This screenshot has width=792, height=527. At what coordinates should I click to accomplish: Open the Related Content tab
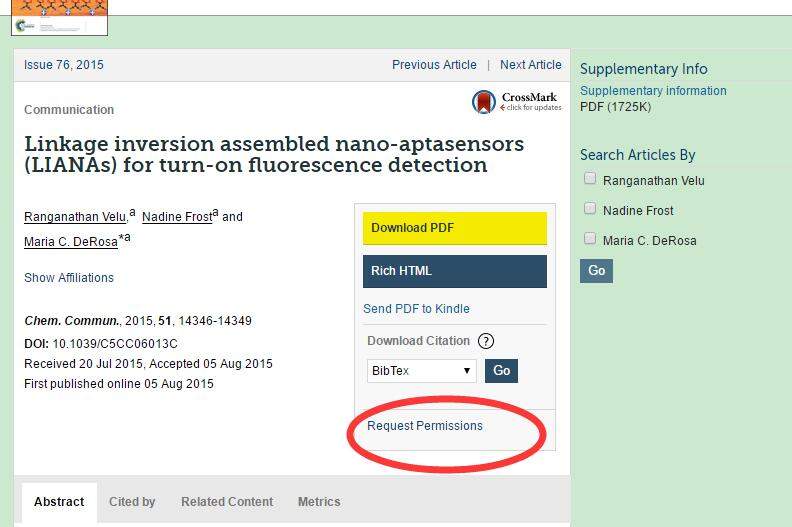(227, 502)
